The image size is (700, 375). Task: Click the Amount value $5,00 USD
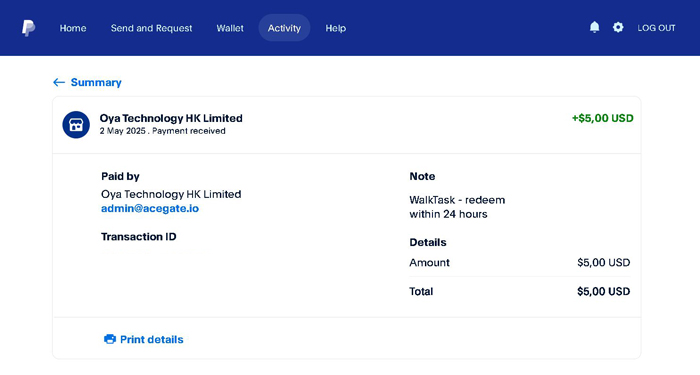604,262
